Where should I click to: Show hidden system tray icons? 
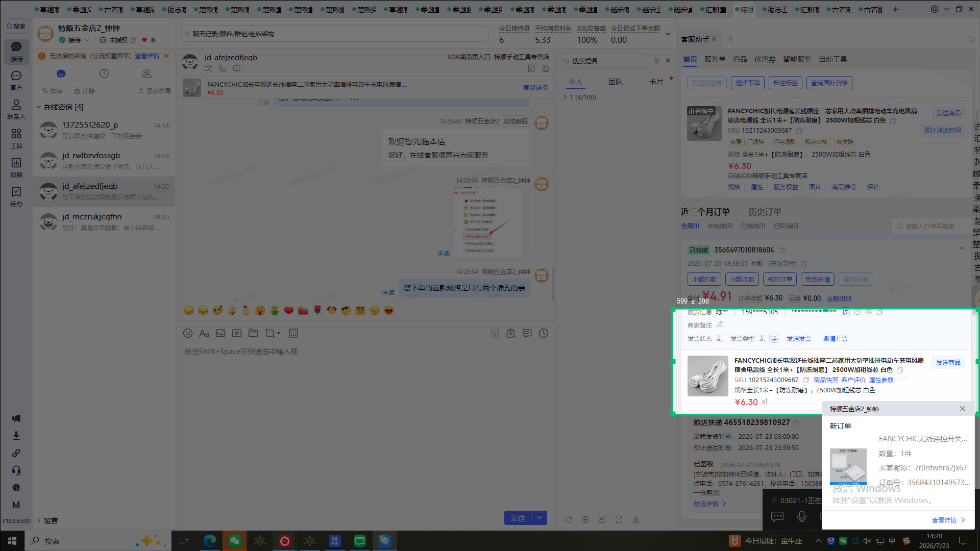(x=819, y=541)
